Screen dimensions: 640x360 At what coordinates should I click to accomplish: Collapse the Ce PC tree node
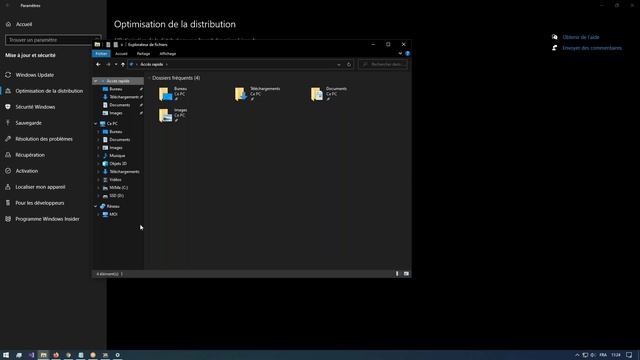point(96,123)
